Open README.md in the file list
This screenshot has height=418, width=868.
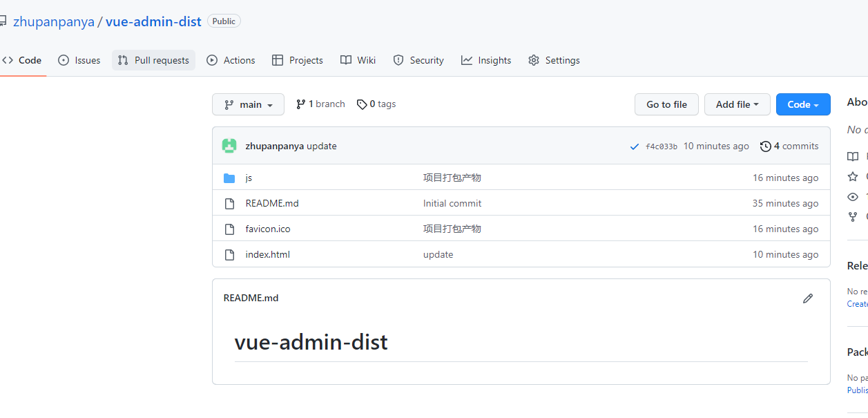(272, 203)
